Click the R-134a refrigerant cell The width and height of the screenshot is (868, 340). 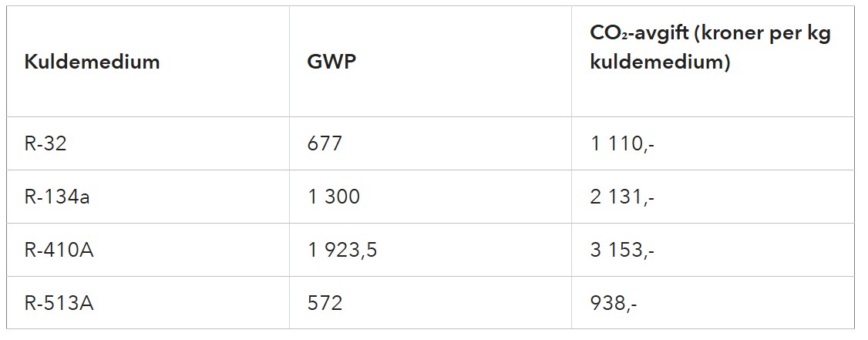57,197
